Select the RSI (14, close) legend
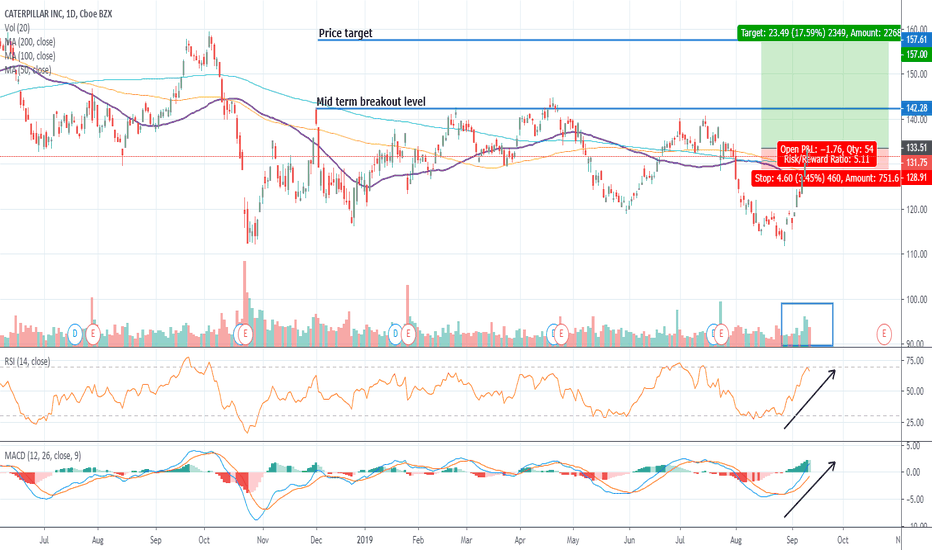 coord(27,362)
